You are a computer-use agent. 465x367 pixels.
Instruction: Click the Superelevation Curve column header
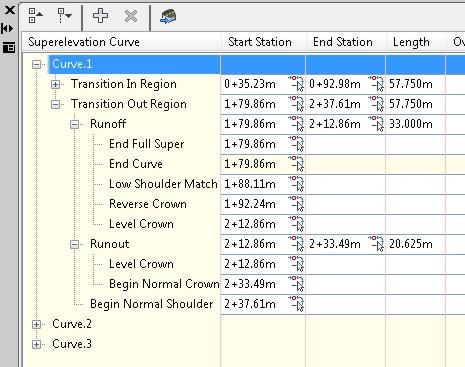(x=121, y=42)
